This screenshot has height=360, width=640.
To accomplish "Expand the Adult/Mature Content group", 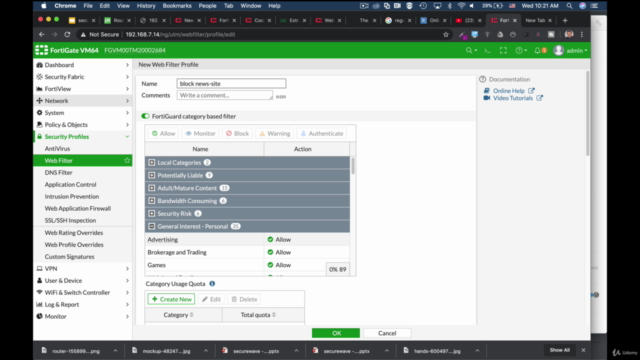I will click(x=152, y=188).
